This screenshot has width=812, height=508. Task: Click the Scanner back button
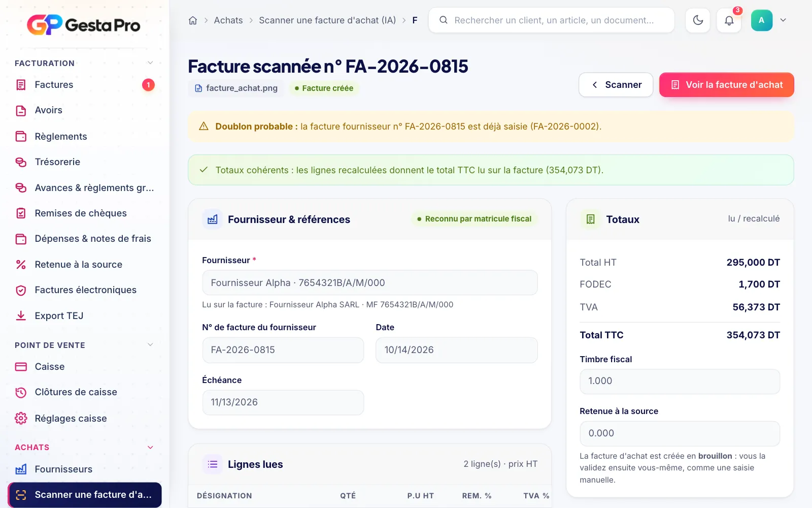[616, 85]
